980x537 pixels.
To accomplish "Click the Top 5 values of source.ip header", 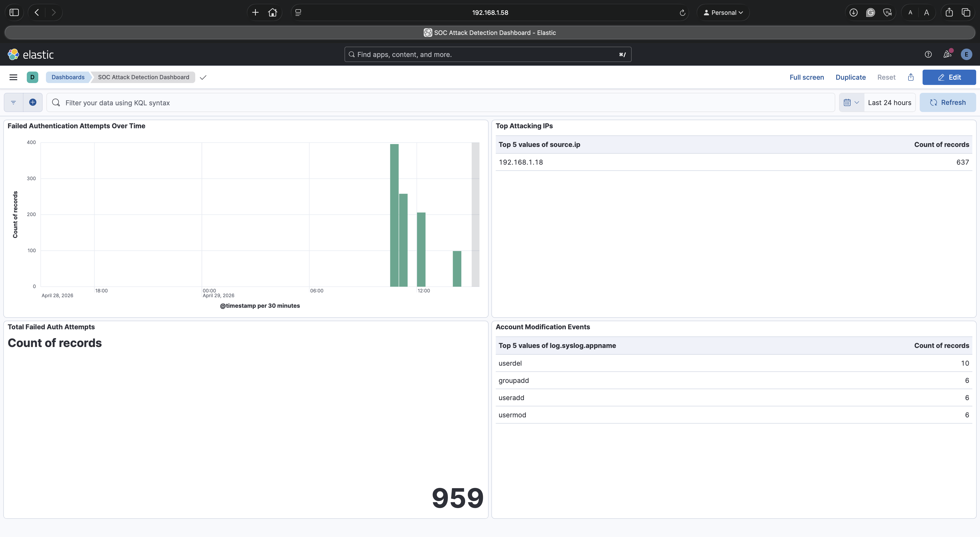I will tap(539, 145).
